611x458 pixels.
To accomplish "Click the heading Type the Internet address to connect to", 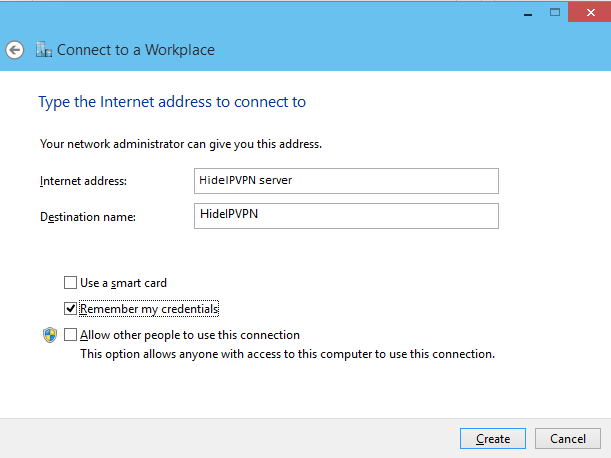I will pyautogui.click(x=172, y=102).
